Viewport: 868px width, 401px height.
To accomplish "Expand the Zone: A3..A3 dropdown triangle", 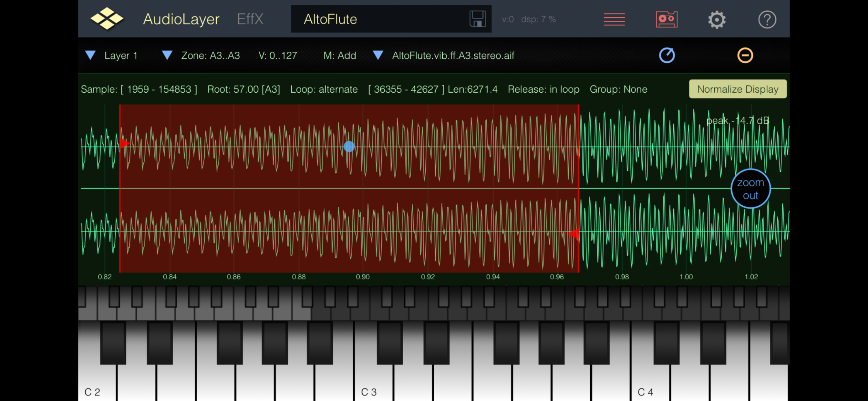I will pos(167,55).
